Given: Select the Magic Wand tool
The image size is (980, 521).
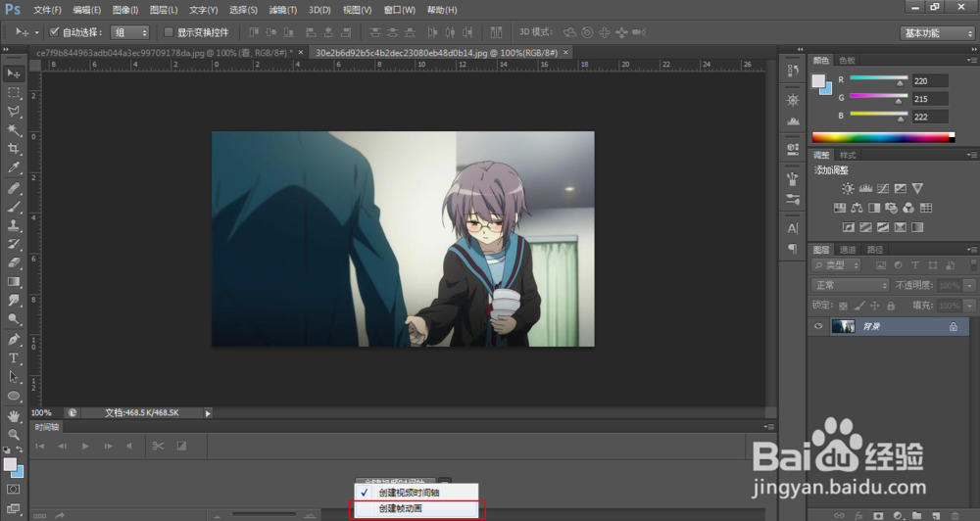Looking at the screenshot, I should pos(13,130).
